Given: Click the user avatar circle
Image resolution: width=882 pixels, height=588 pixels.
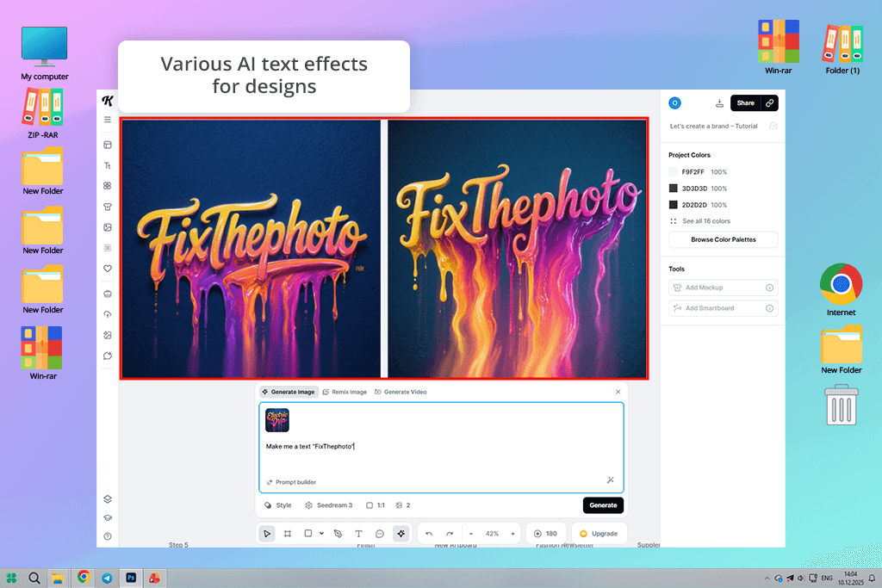Looking at the screenshot, I should pyautogui.click(x=674, y=102).
